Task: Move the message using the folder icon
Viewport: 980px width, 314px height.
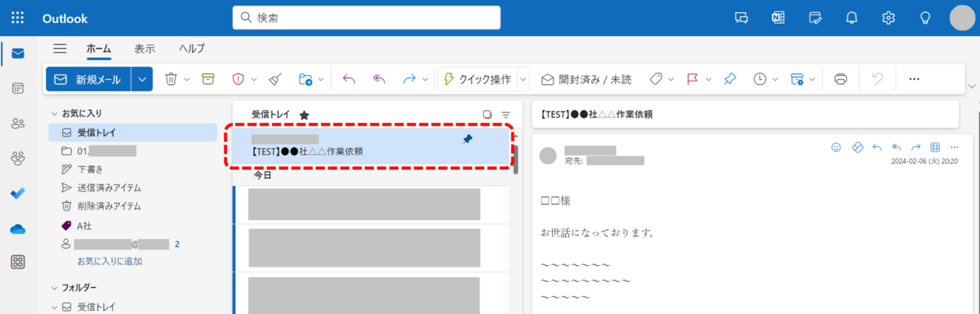Action: pos(305,79)
